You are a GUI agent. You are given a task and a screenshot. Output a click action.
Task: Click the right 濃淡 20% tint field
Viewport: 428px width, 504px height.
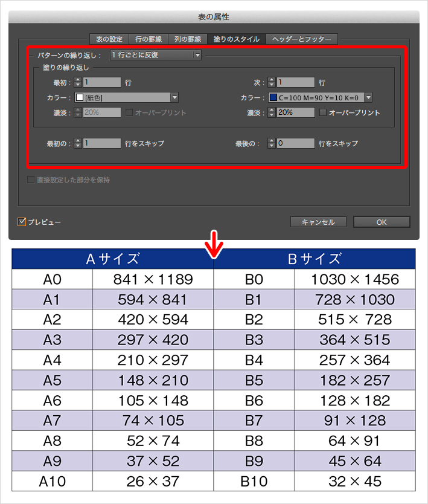pos(296,112)
